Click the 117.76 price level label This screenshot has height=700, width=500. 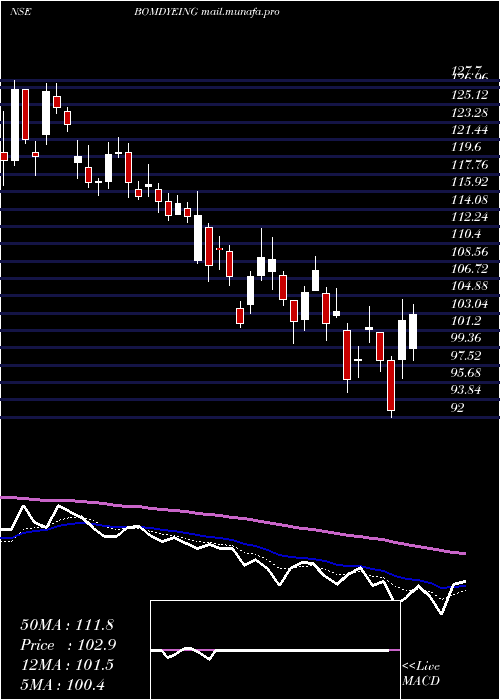coord(469,164)
